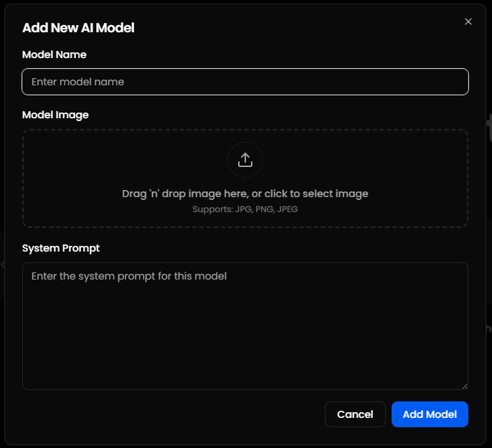492x448 pixels.
Task: Click the Model Name label
Action: coord(55,54)
